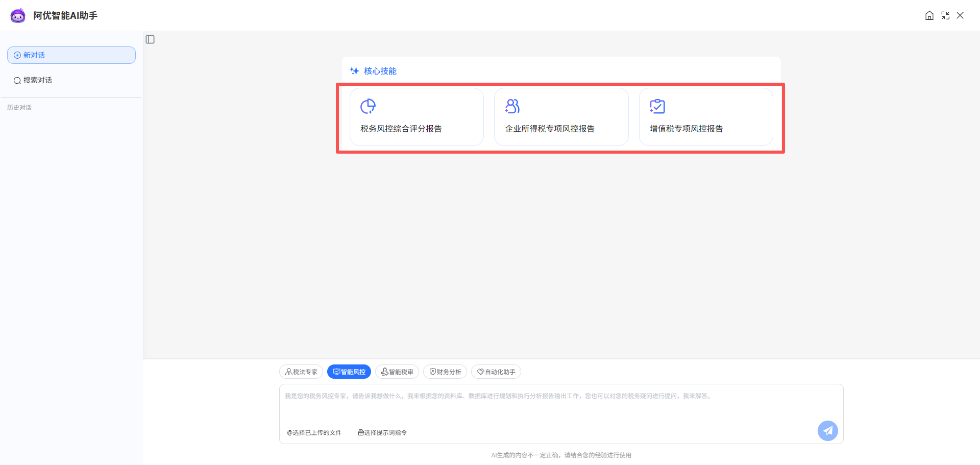Click people icon on 企业所得税专项风控报告 card
This screenshot has width=980, height=465.
[512, 106]
